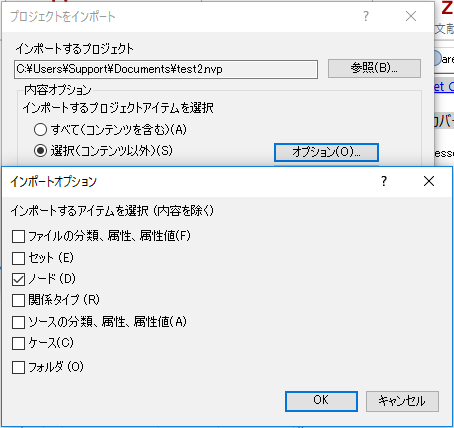The width and height of the screenshot is (454, 428).
Task: Enable ソースの分類、属性、属性値(A) option
Action: [x=18, y=322]
